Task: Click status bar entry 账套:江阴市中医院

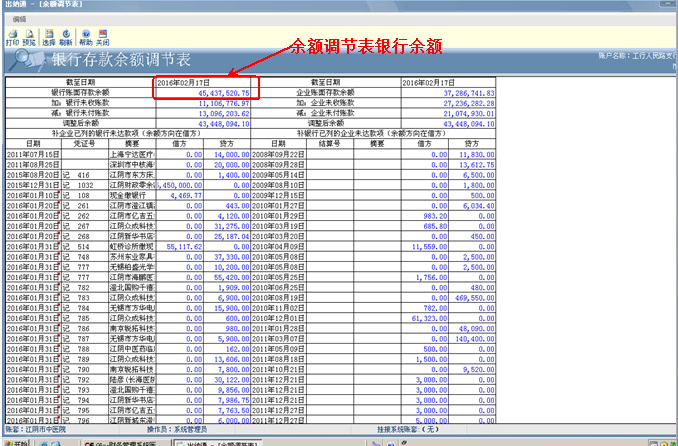Action: [35, 429]
